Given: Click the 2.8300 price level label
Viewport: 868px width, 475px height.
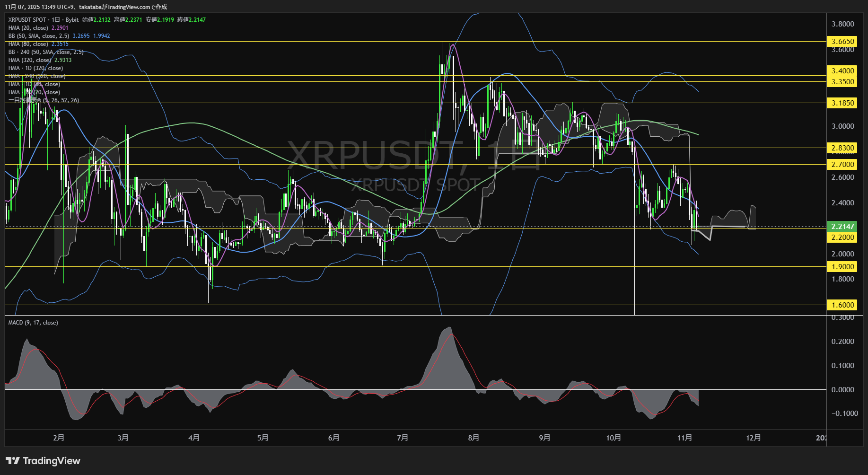Looking at the screenshot, I should pyautogui.click(x=842, y=148).
